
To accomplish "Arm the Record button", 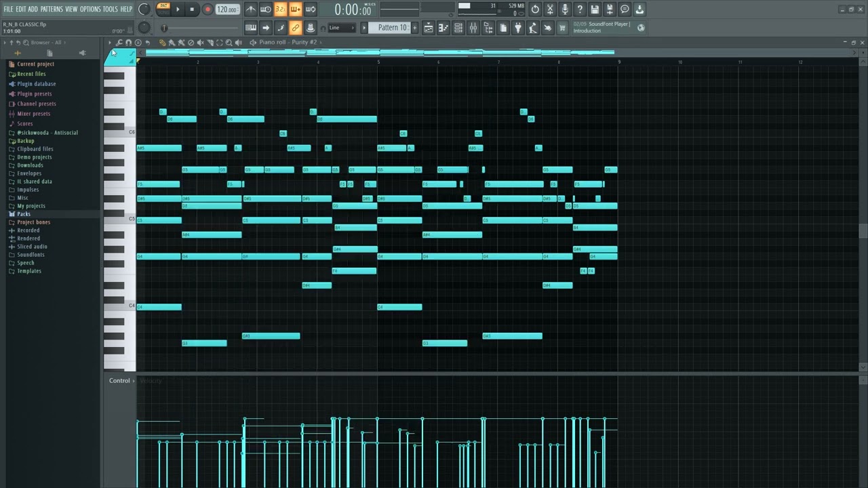I will pos(208,9).
